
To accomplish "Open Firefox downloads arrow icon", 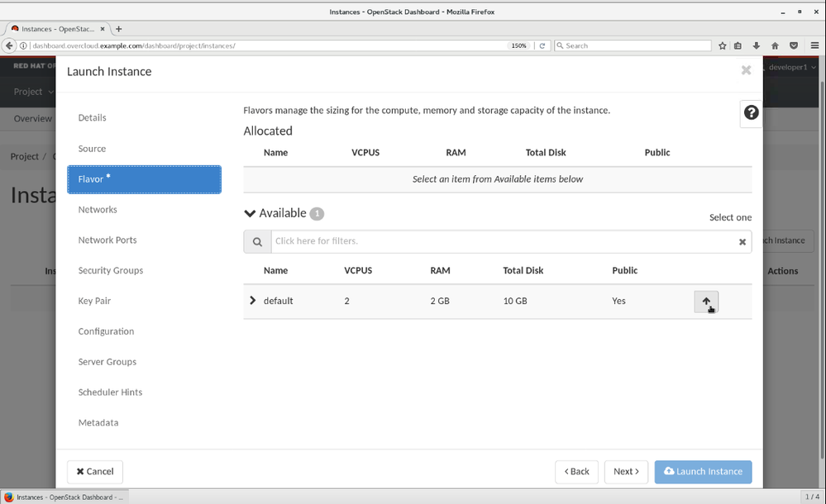I will [757, 45].
